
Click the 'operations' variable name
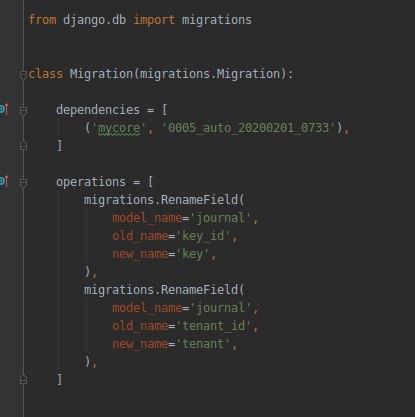(91, 182)
